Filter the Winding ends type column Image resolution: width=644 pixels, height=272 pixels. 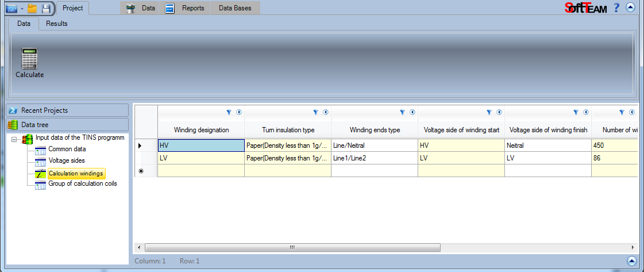[403, 112]
